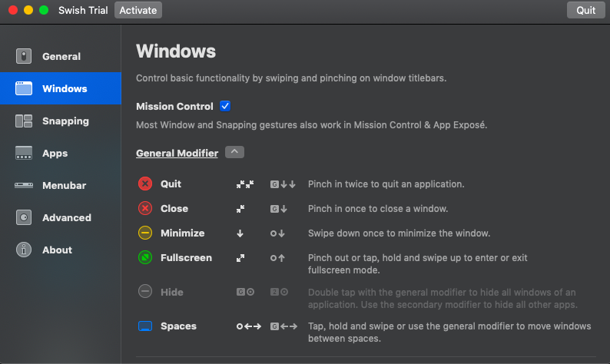Click the double pinch-in symbol for Quit

click(x=244, y=184)
